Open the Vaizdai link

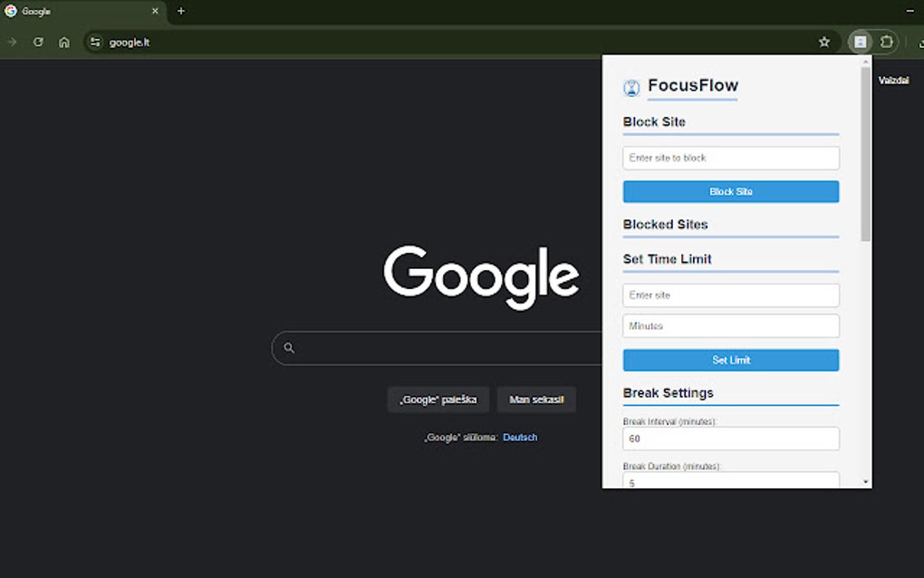coord(892,80)
